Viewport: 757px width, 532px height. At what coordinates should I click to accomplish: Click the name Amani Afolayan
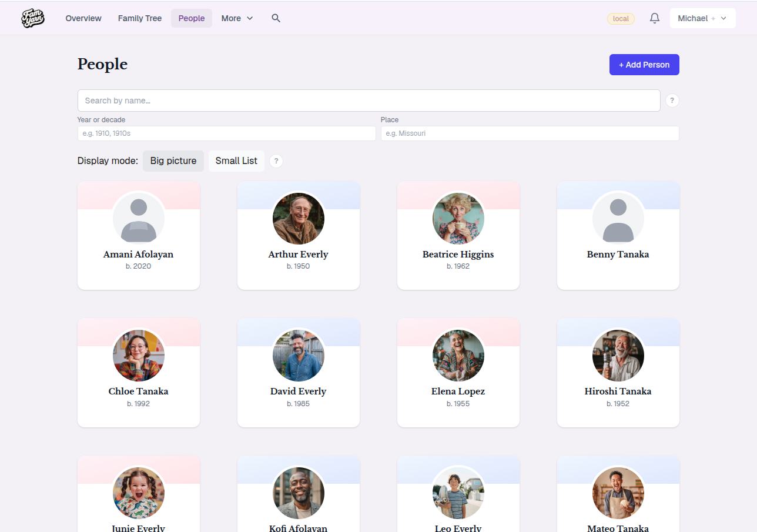coord(139,255)
